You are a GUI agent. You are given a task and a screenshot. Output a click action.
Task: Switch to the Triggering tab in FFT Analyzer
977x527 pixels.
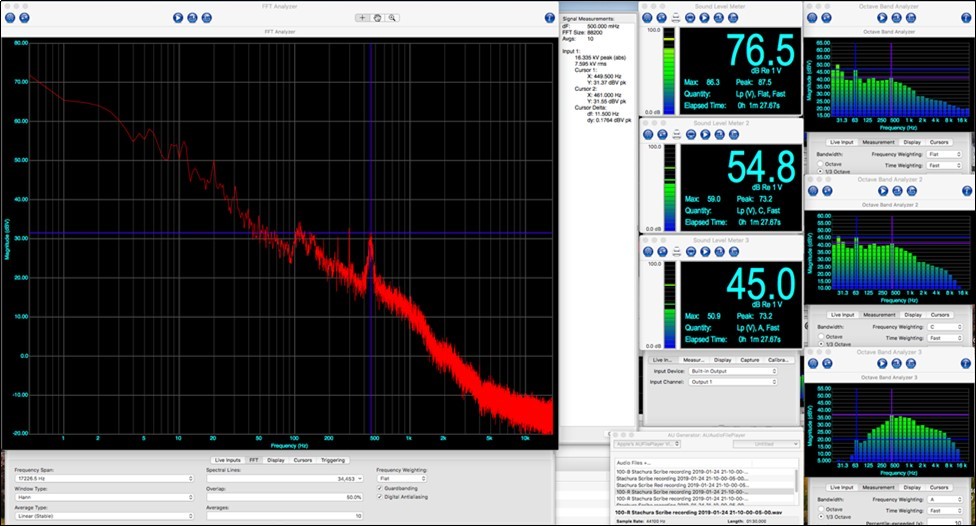click(x=333, y=460)
